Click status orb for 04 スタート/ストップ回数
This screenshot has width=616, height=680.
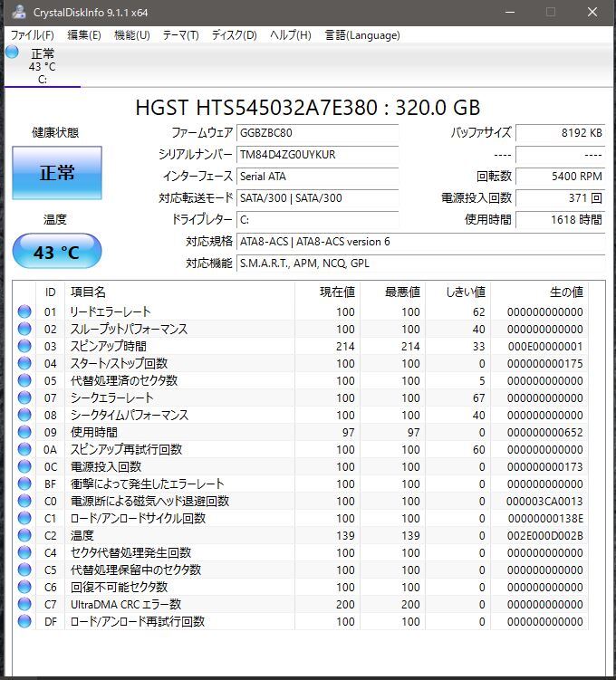tap(24, 363)
